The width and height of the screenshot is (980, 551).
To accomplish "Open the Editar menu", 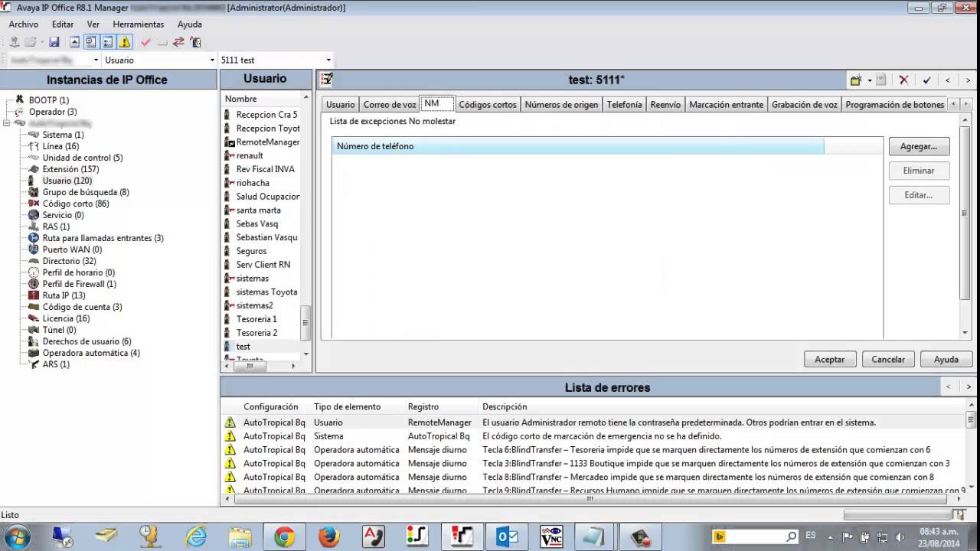I will point(63,24).
